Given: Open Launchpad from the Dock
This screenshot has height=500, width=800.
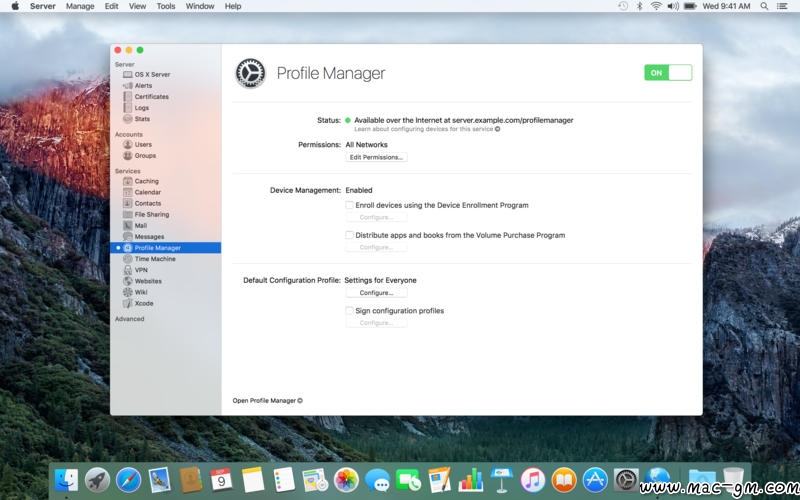Looking at the screenshot, I should tap(97, 480).
